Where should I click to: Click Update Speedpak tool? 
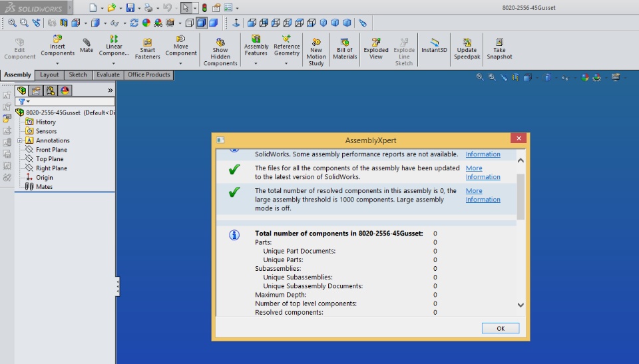(467, 49)
